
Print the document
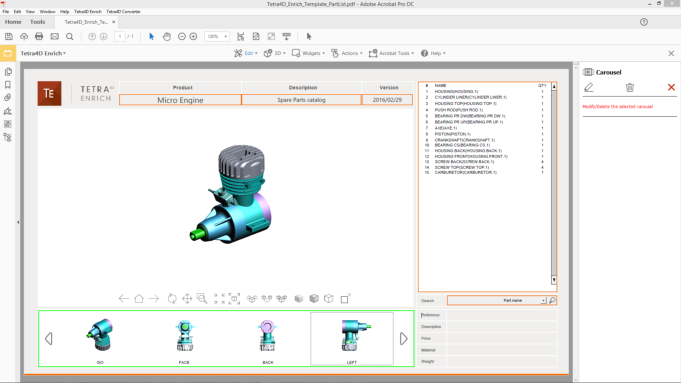tap(39, 36)
